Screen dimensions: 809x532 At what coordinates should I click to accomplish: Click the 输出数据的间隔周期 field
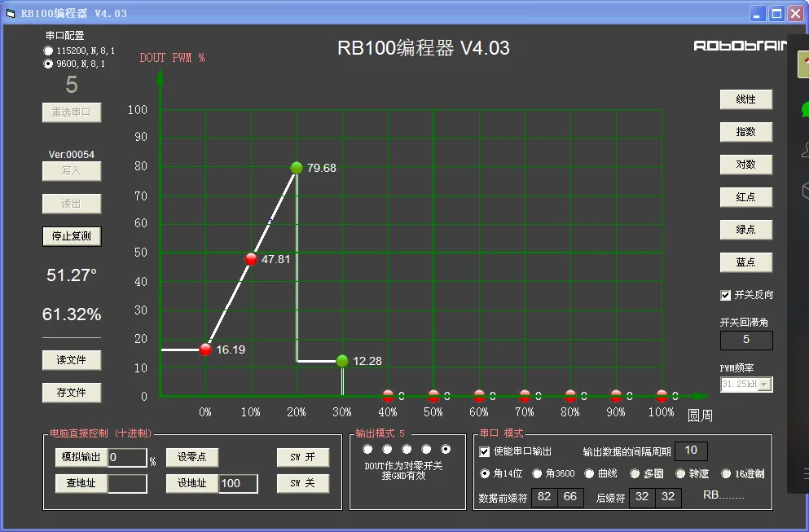(x=691, y=451)
